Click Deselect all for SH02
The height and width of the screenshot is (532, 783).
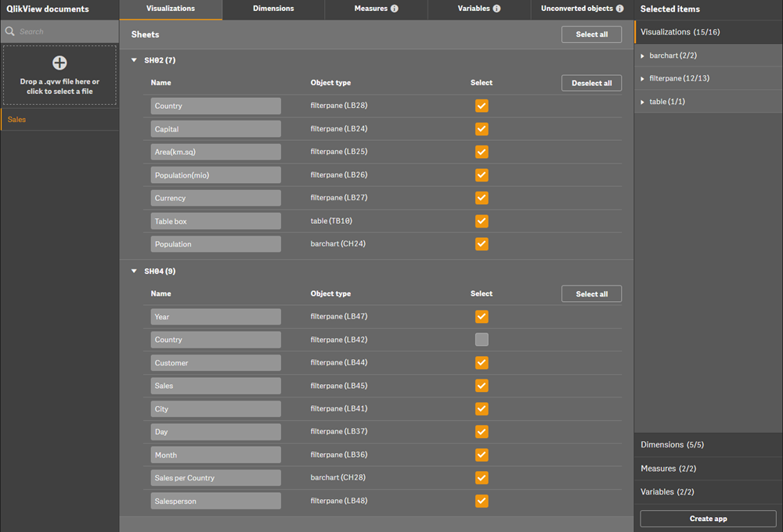591,83
